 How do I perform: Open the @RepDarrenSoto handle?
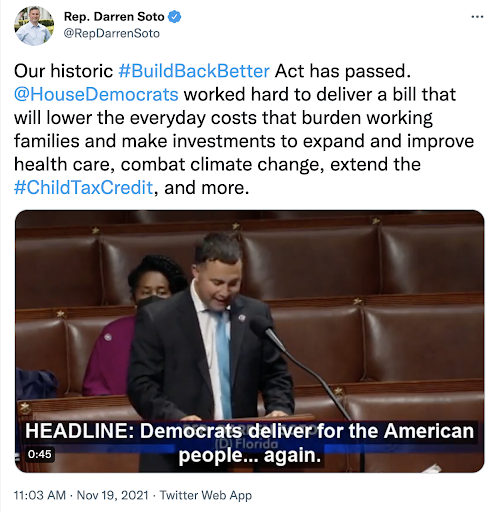click(112, 33)
